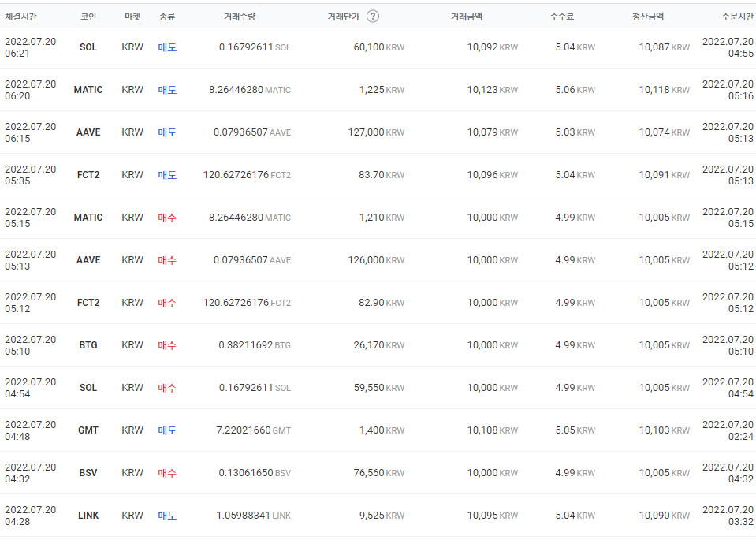Click the 정산금액 column header

click(648, 17)
